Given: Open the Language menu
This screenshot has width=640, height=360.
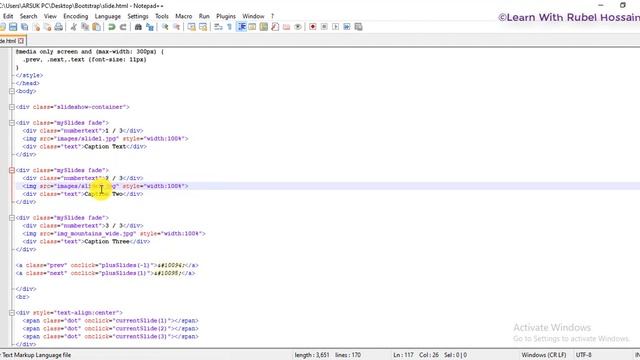Looking at the screenshot, I should (x=108, y=16).
